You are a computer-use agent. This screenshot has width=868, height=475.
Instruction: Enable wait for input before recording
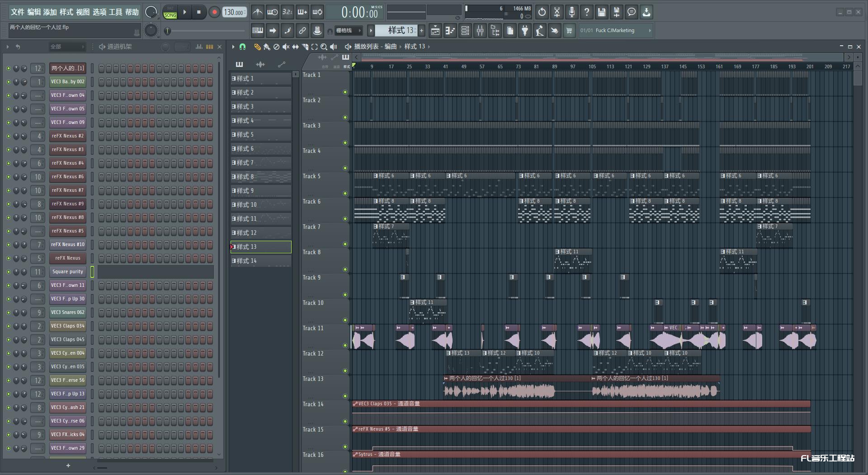(272, 12)
